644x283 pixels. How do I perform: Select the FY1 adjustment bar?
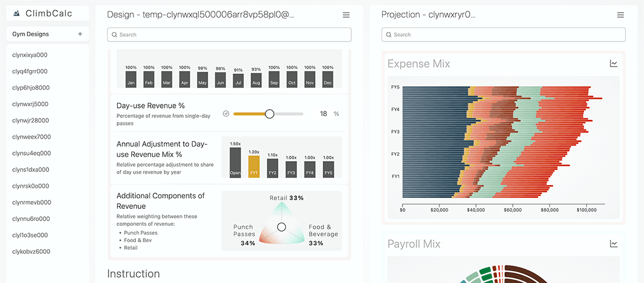[254, 166]
